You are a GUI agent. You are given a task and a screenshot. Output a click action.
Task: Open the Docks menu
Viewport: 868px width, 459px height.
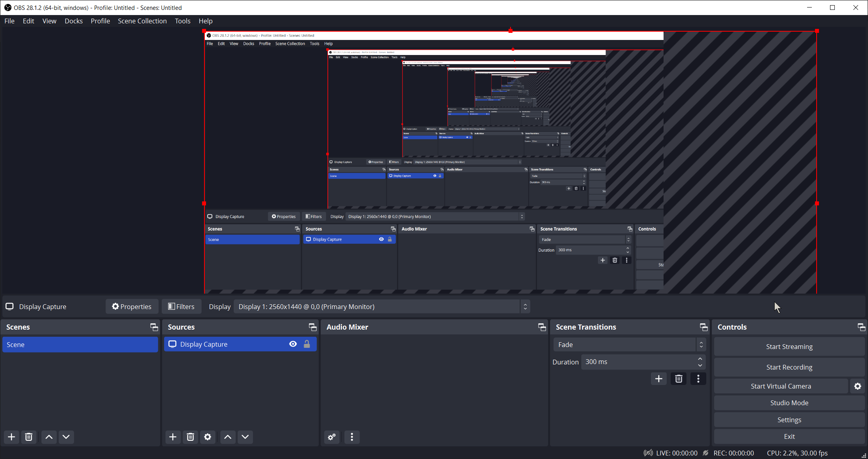(74, 21)
